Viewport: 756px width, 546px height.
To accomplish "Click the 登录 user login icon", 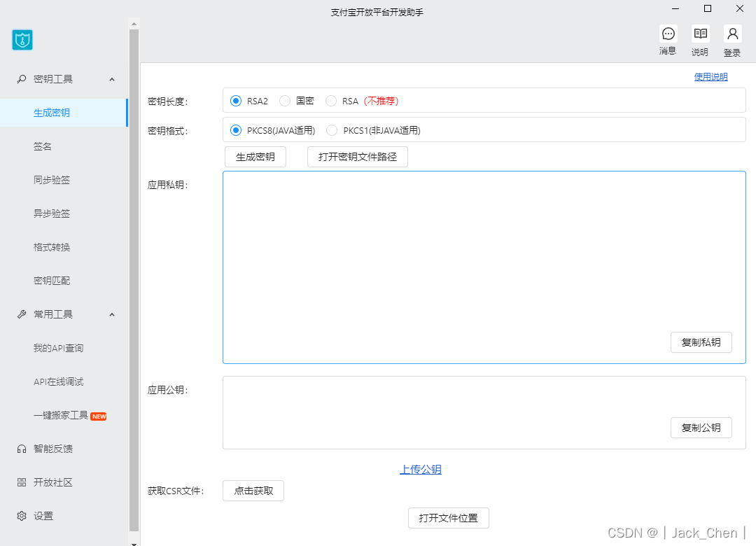I will click(732, 34).
